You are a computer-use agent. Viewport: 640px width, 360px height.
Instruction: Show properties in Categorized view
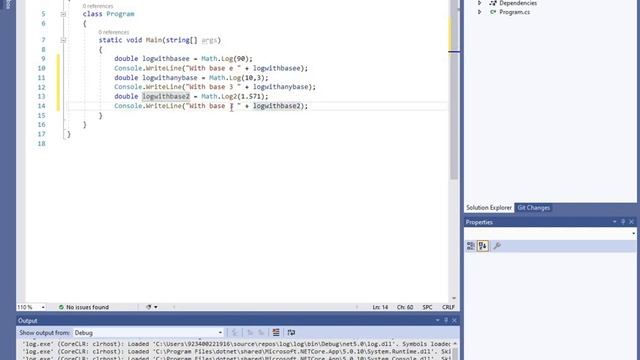tap(471, 246)
